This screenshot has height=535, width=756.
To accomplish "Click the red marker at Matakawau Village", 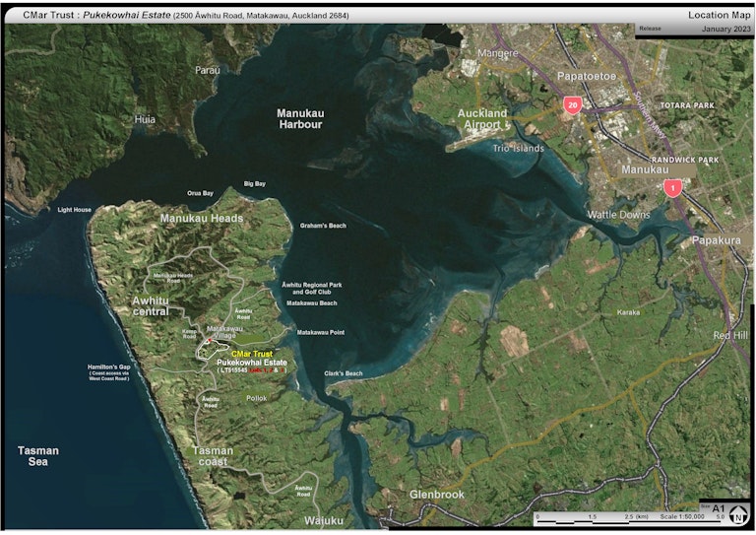I will point(208,340).
